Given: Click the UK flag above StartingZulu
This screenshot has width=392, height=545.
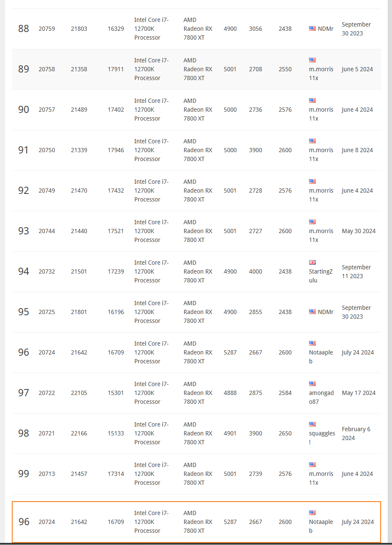Looking at the screenshot, I should [312, 262].
